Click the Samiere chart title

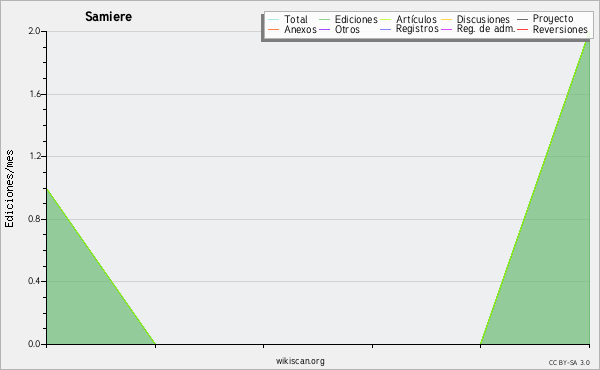click(x=108, y=16)
